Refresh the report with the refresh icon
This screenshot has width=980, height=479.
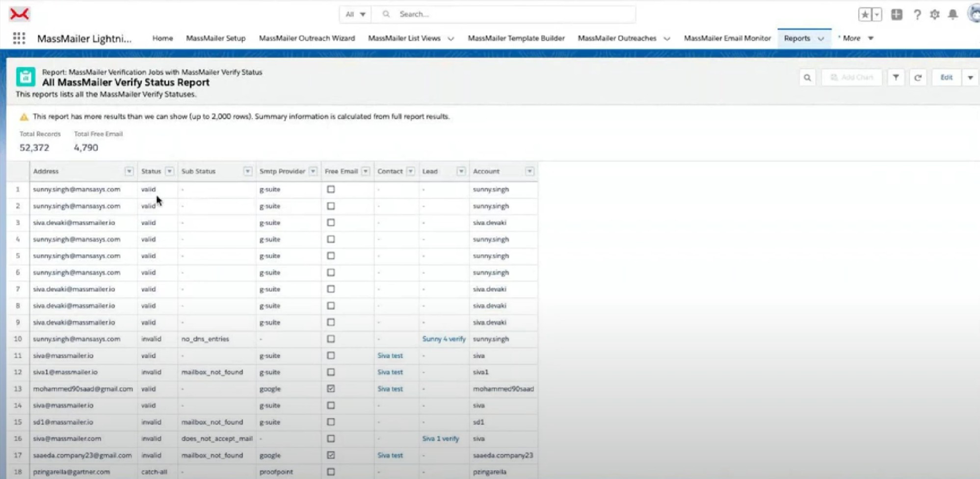click(x=918, y=77)
